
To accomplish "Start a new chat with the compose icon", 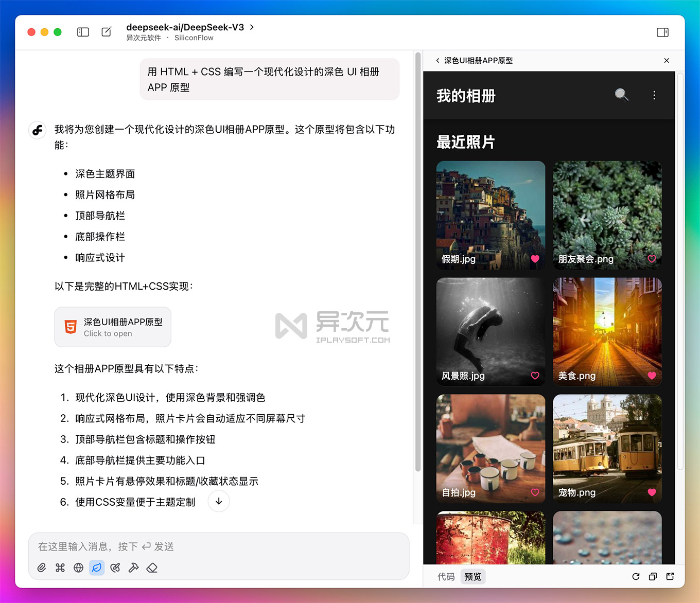I will pyautogui.click(x=106, y=31).
